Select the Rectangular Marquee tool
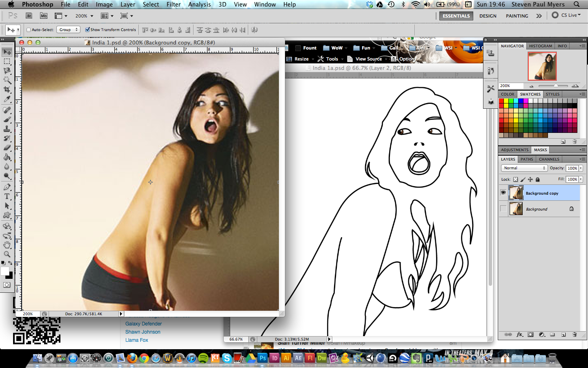Screen dimensions: 588x368 7,61
